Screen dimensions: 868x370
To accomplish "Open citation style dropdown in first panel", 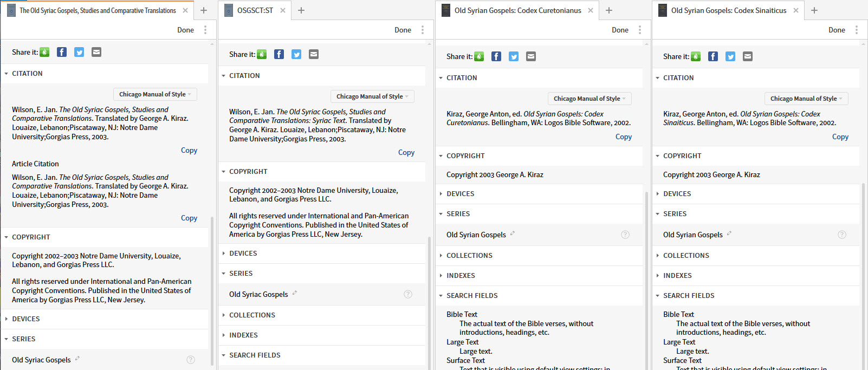I will point(155,94).
